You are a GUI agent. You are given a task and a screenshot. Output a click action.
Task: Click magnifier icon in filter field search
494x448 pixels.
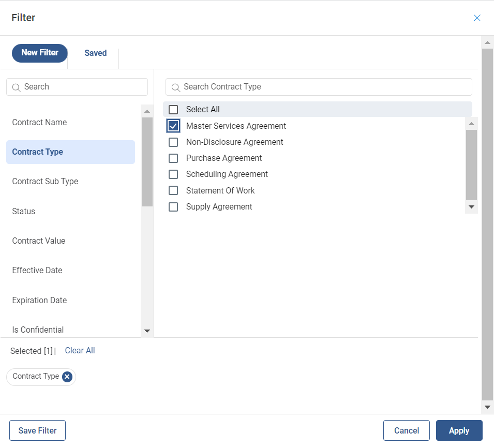17,87
